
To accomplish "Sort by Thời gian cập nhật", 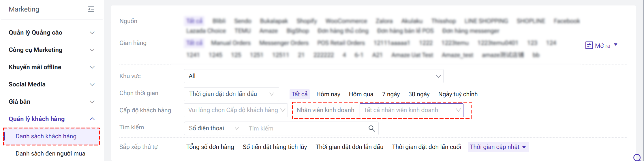I will [x=498, y=147].
